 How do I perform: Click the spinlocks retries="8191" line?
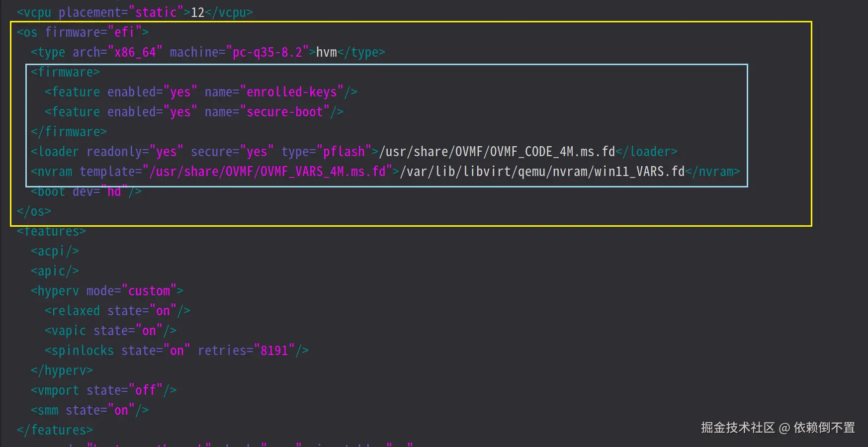tap(176, 351)
